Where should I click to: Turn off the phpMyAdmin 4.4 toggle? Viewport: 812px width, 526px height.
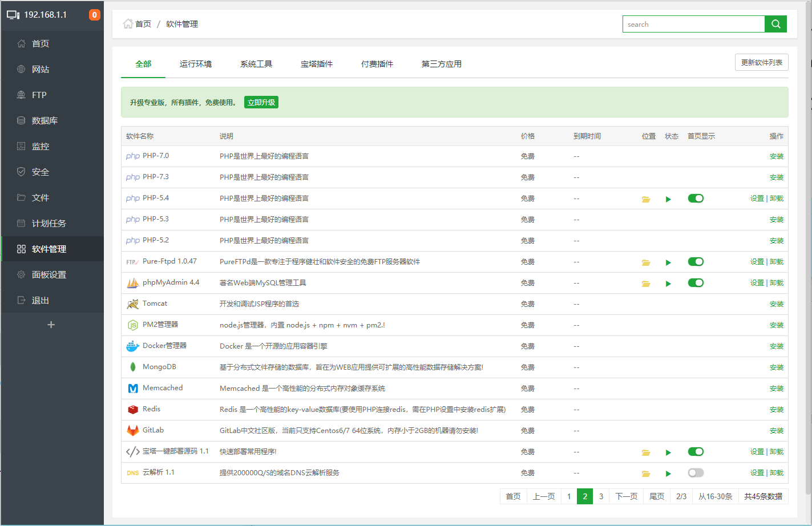point(696,282)
